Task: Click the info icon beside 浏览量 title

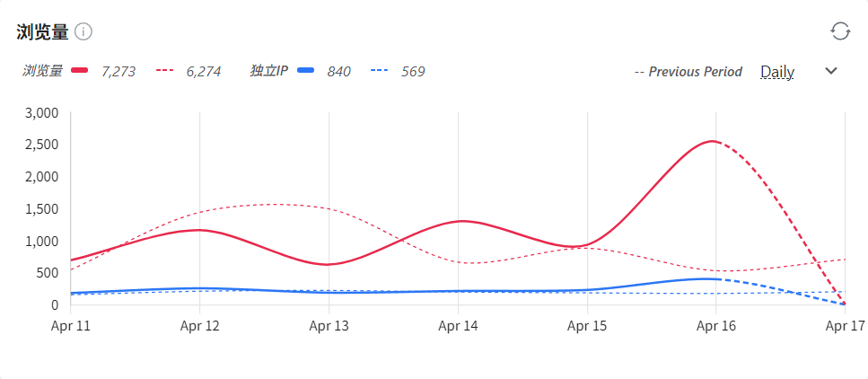Action: point(83,31)
